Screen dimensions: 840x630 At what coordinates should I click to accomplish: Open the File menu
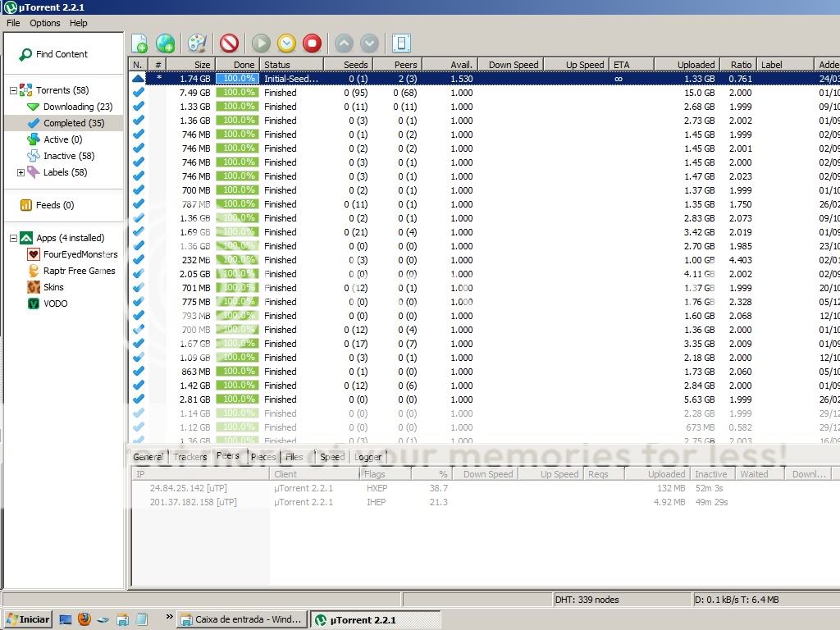[x=13, y=23]
